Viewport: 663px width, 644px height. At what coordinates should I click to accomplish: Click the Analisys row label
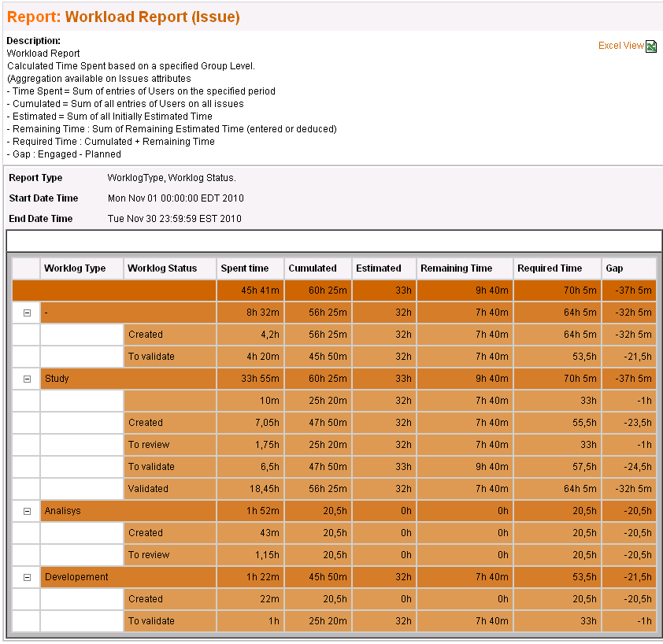coord(62,511)
